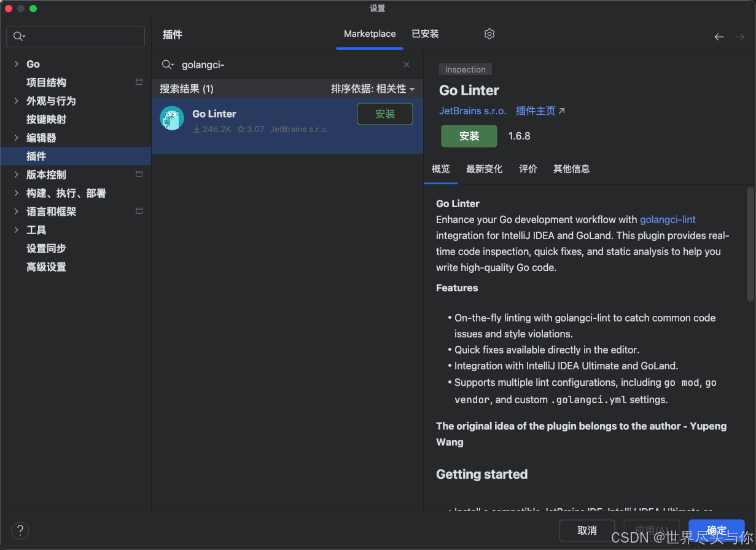Screen dimensions: 756x550
Task: Navigate forward with the right arrow
Action: [740, 37]
